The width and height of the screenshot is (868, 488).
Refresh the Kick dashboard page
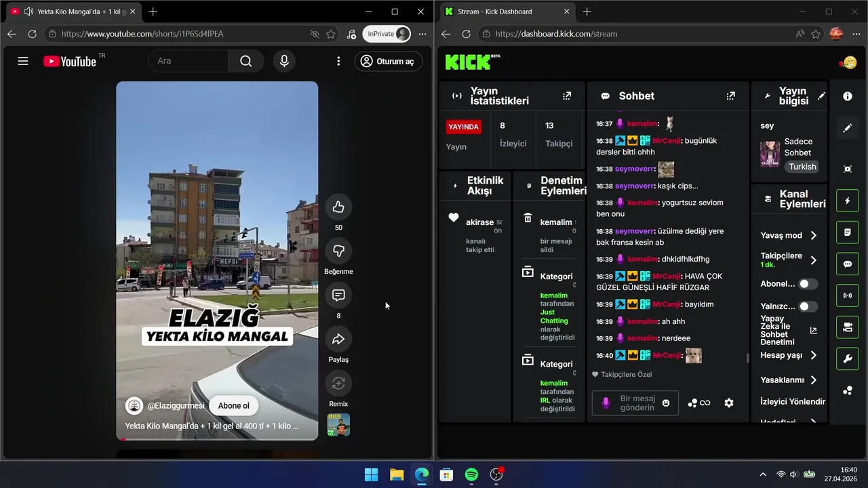point(466,34)
